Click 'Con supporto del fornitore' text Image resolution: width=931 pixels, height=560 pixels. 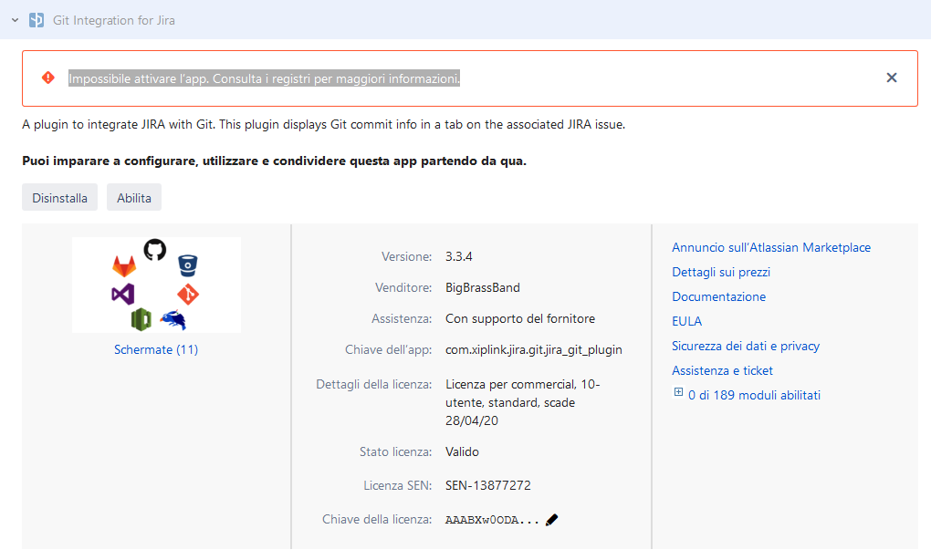(520, 318)
